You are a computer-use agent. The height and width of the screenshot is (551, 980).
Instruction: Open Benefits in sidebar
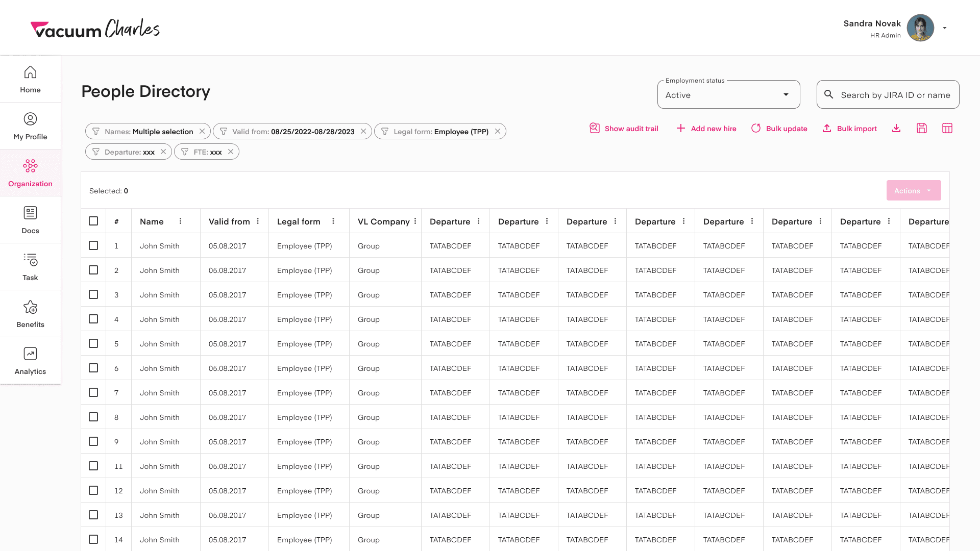(x=31, y=314)
